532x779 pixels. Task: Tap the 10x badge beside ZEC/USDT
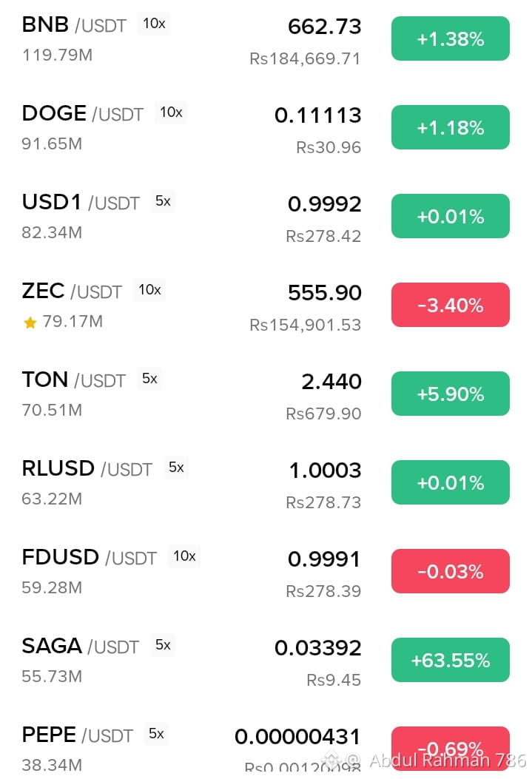pyautogui.click(x=149, y=290)
